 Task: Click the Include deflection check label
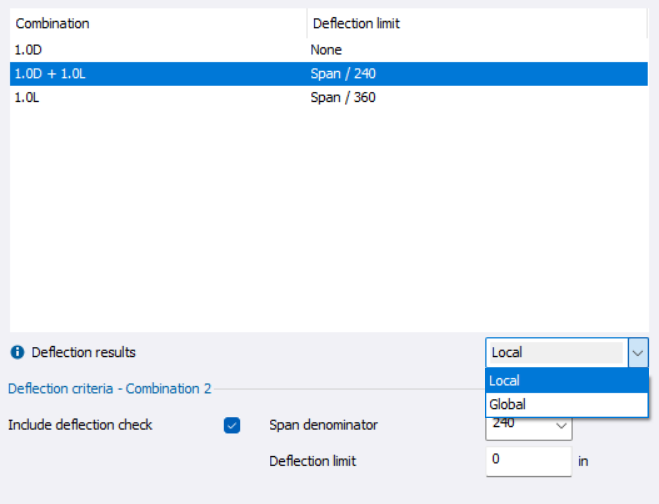80,425
